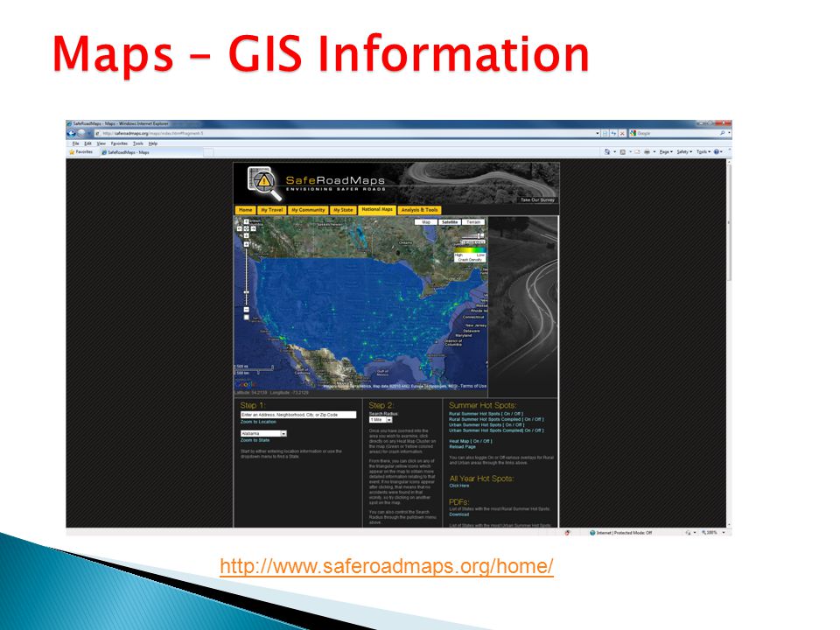Click the browser Forward arrow button
The height and width of the screenshot is (630, 840).
(x=81, y=133)
